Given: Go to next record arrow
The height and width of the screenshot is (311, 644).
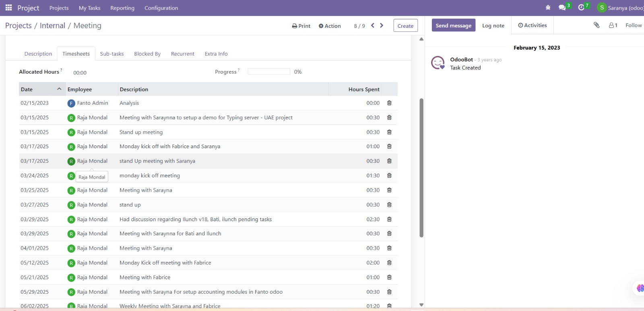Looking at the screenshot, I should pyautogui.click(x=382, y=25).
